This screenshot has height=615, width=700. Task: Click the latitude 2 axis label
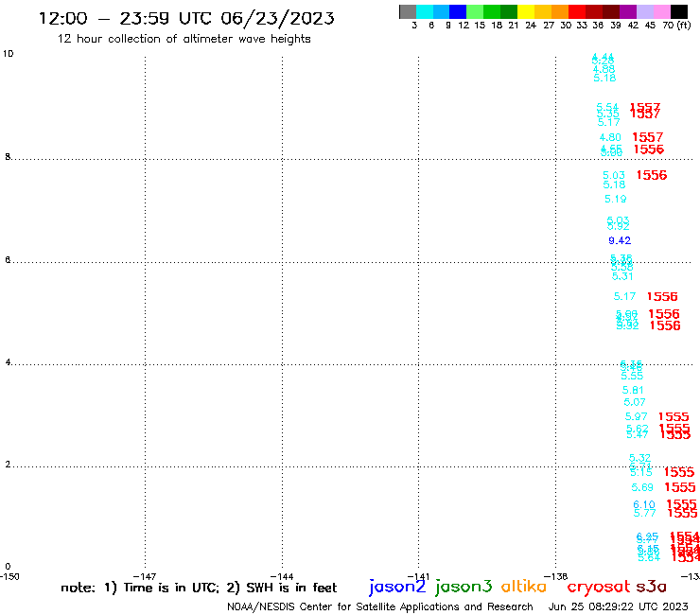[x=8, y=465]
